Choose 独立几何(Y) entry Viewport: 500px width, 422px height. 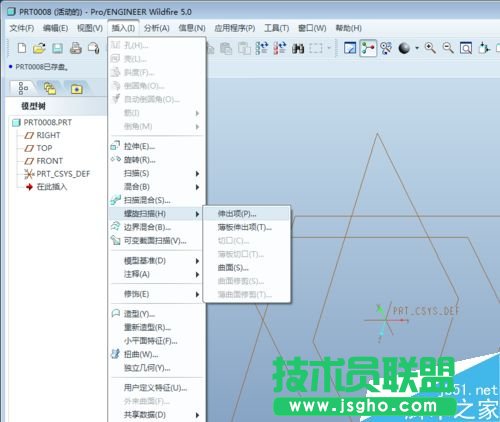[156, 368]
